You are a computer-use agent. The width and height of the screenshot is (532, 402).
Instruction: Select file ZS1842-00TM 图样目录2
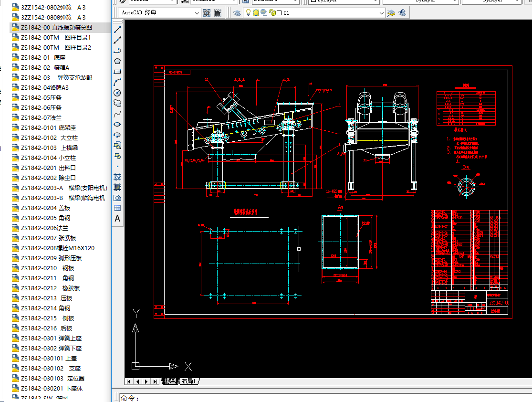pos(51,48)
